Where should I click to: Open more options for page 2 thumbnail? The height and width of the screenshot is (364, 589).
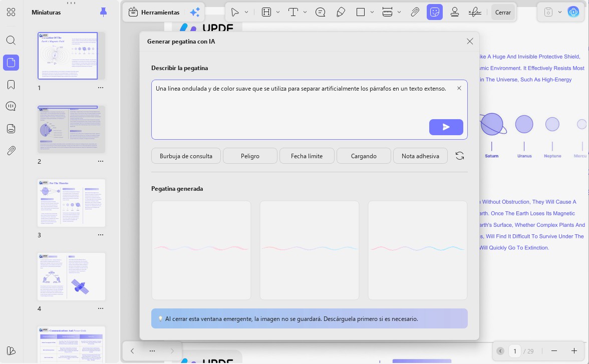coord(101,161)
